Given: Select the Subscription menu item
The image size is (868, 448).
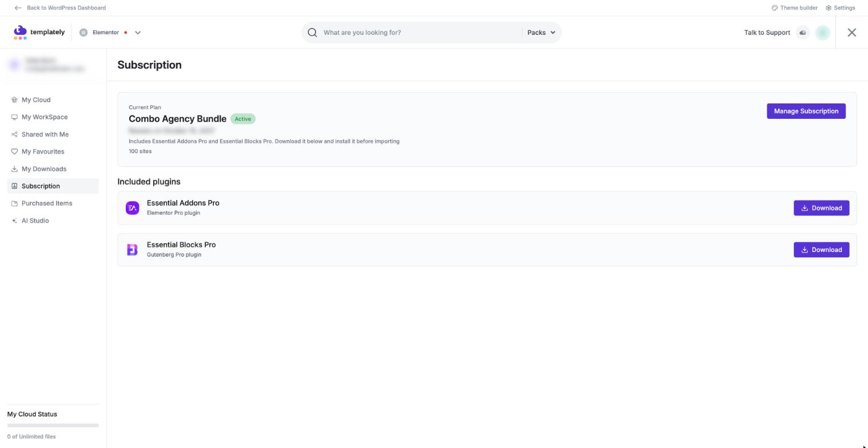Looking at the screenshot, I should (x=53, y=186).
